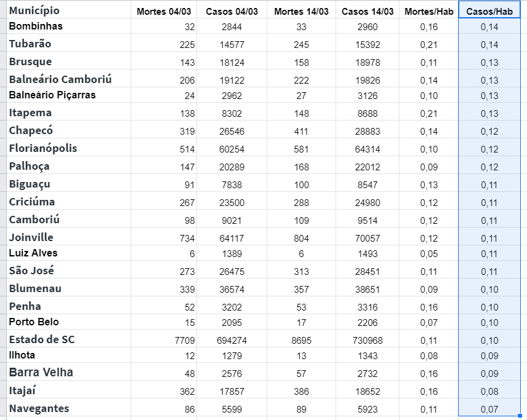Viewport: 527px width, 420px height.
Task: Click the Mortes/Hab header cell
Action: pyautogui.click(x=429, y=9)
